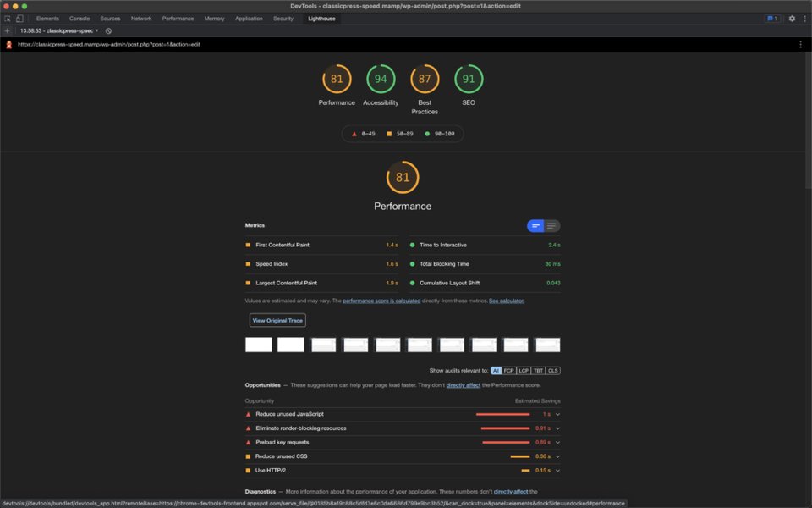Switch to the Sources tab

coord(110,19)
